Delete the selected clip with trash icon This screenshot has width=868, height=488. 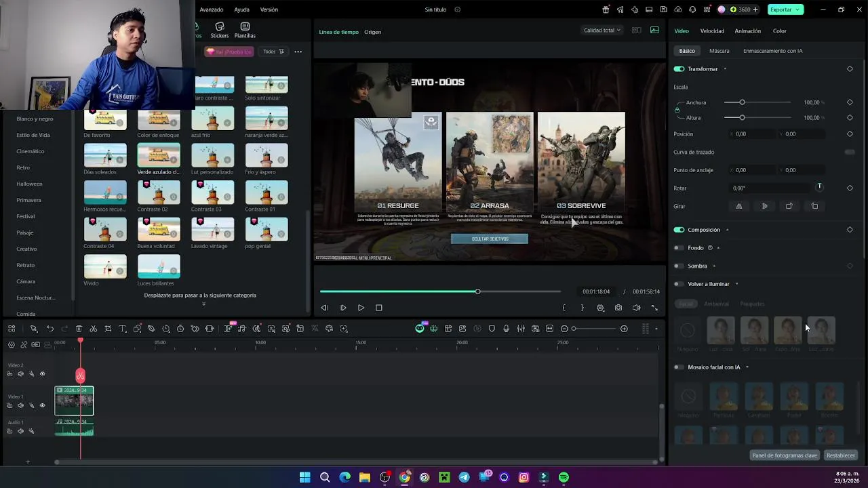tap(79, 329)
